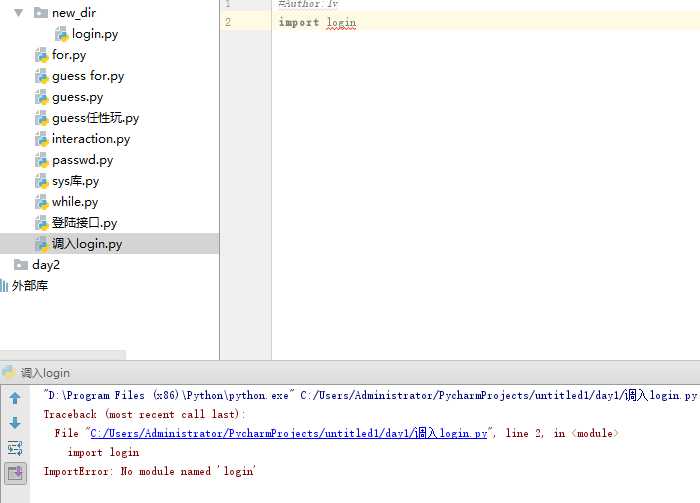Viewport: 700px width, 503px height.
Task: Place cursor on import login in editor
Action: click(x=317, y=22)
